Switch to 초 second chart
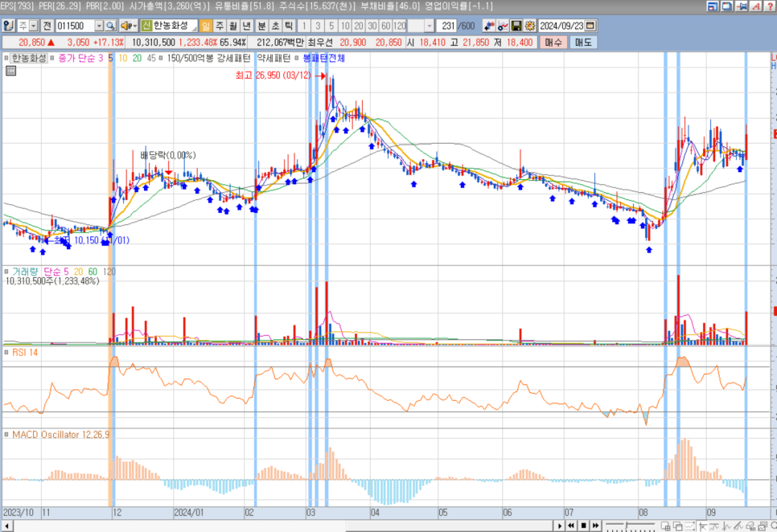Viewport: 777px width, 532px height. (275, 26)
